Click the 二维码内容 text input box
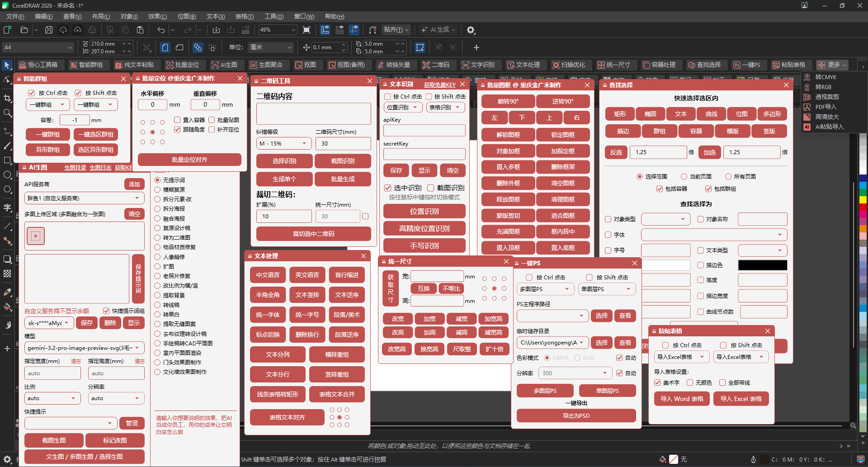 coord(313,113)
